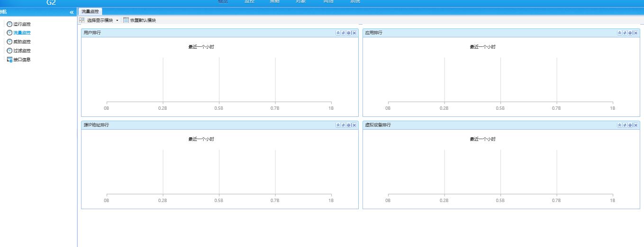Viewport: 644px width, 247px height.
Task: Open settings gear of 应用排行 panel
Action: [x=630, y=33]
